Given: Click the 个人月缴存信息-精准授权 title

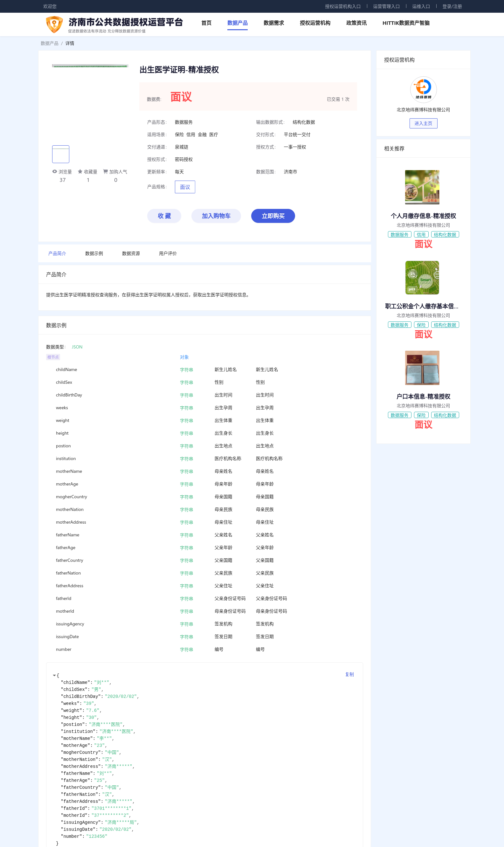Looking at the screenshot, I should [423, 216].
